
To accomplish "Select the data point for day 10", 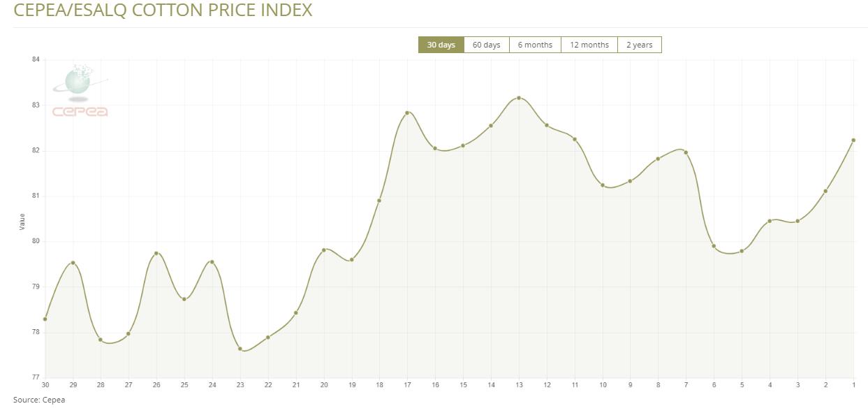I will point(603,185).
